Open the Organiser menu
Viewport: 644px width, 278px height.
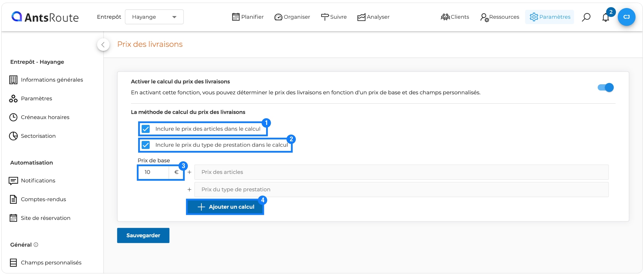(292, 17)
